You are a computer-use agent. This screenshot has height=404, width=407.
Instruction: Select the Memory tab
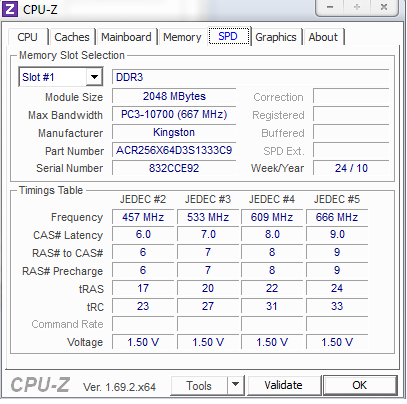pos(182,37)
